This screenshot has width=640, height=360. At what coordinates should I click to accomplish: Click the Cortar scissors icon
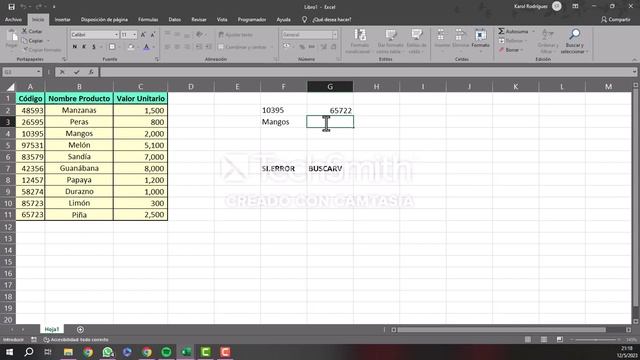pyautogui.click(x=24, y=31)
